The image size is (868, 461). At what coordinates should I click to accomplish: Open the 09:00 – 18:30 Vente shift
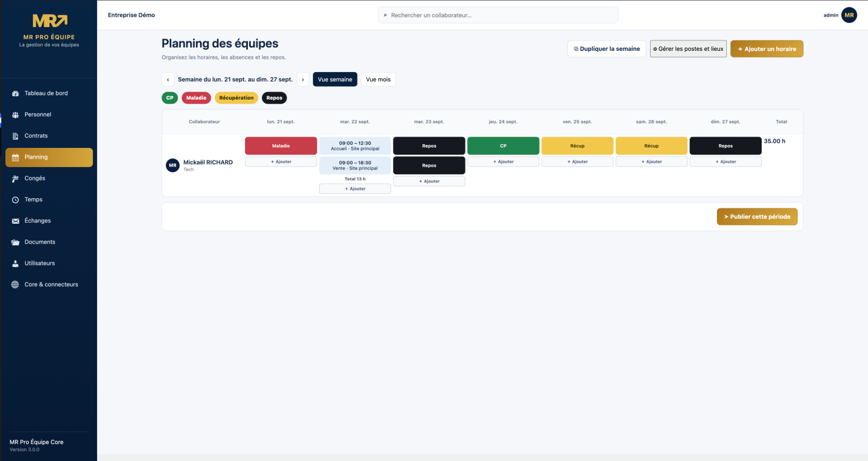pos(355,165)
